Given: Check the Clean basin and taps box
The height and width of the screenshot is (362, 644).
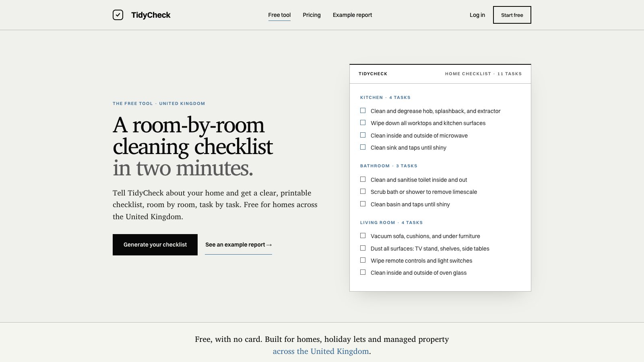Looking at the screenshot, I should click(363, 204).
